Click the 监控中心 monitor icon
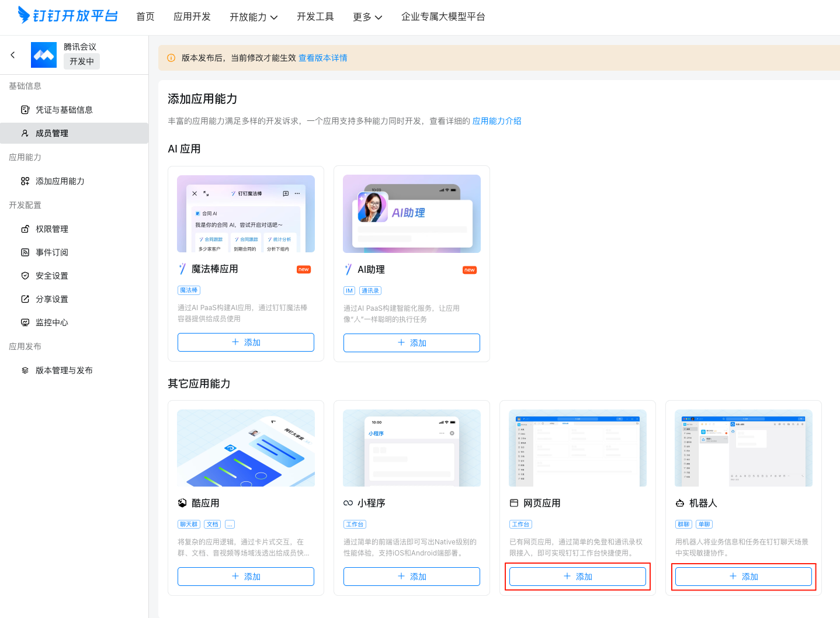840x618 pixels. click(25, 322)
